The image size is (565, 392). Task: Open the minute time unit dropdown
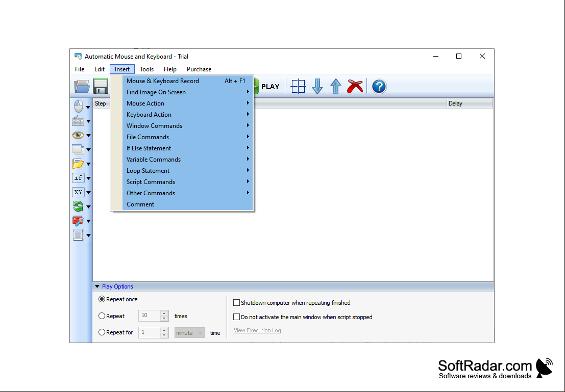[x=189, y=332]
